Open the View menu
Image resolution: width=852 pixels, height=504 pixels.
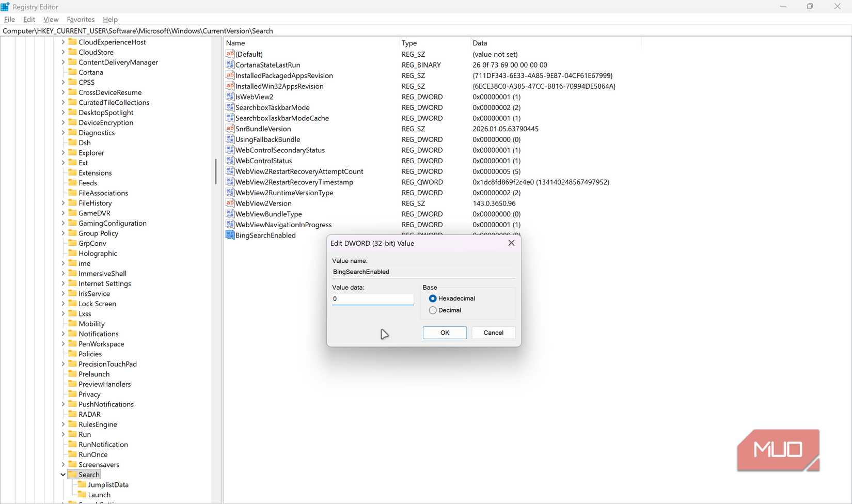(x=51, y=19)
